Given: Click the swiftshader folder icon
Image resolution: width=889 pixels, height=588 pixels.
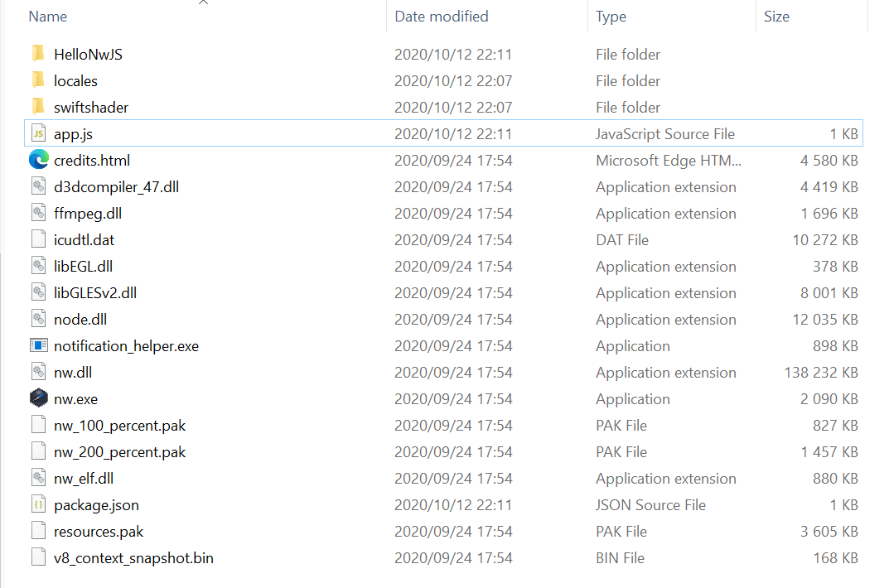Looking at the screenshot, I should 38,108.
